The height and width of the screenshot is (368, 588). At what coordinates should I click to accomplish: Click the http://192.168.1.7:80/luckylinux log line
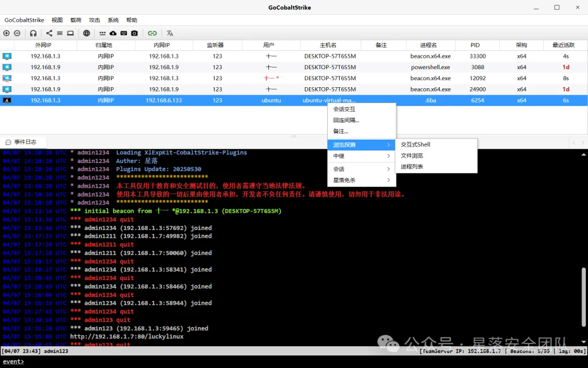(x=127, y=336)
